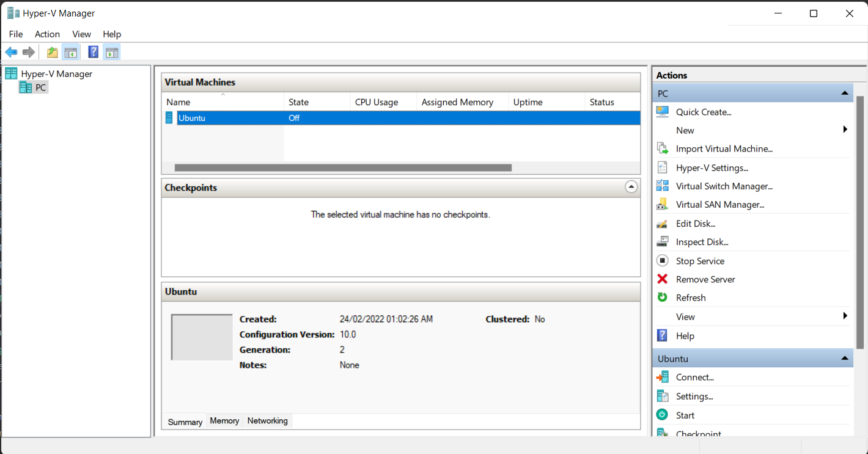Click the Help question-mark toolbar icon
The height and width of the screenshot is (454, 868).
click(x=92, y=51)
